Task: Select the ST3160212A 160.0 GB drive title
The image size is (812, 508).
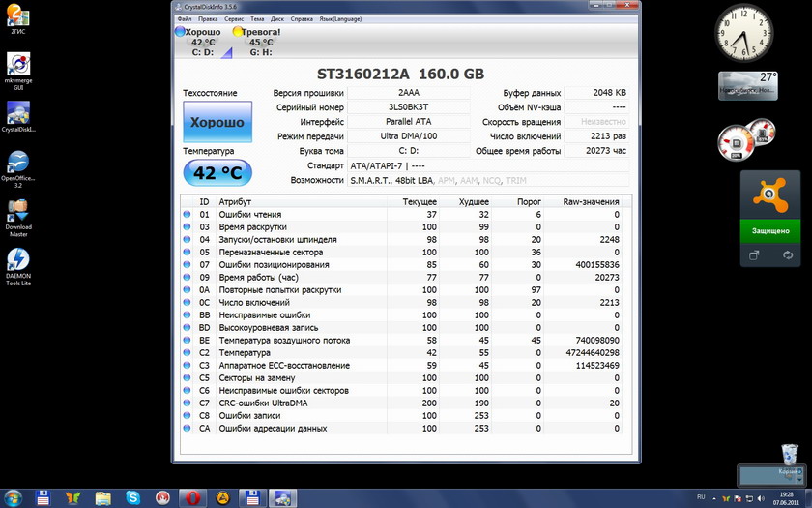Action: tap(400, 75)
